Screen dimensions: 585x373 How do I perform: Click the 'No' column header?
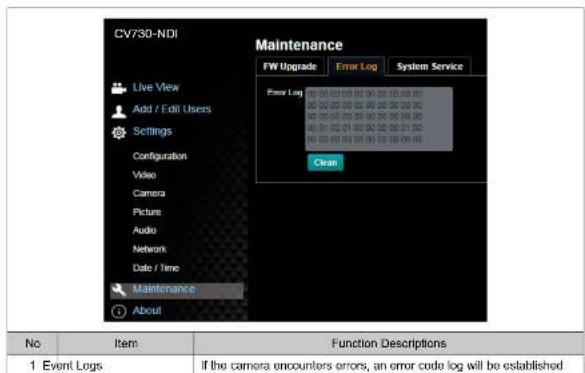click(x=33, y=343)
